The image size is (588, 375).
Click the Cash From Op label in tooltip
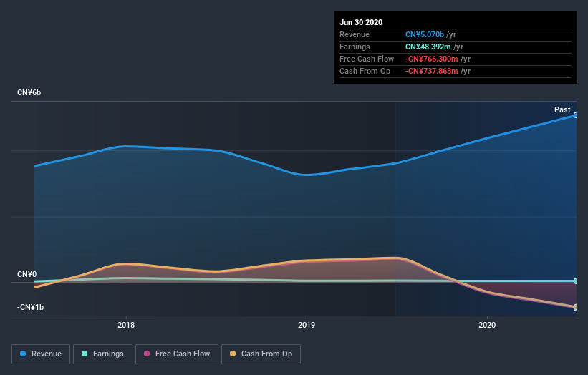(x=365, y=71)
